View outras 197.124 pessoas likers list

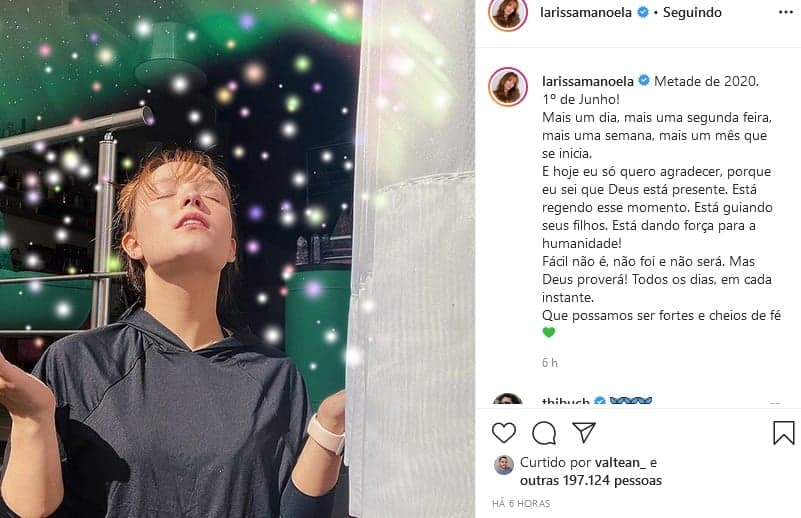tap(591, 480)
